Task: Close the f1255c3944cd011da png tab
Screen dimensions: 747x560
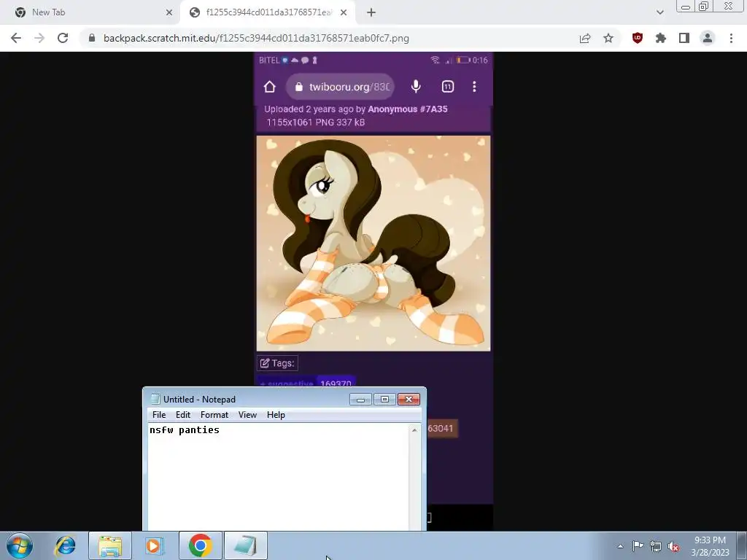Action: click(344, 12)
